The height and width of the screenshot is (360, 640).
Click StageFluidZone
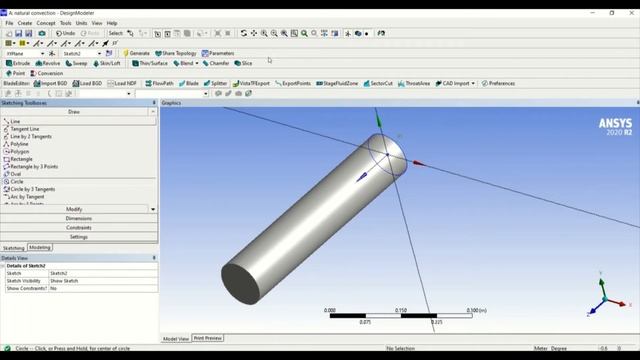click(x=337, y=83)
